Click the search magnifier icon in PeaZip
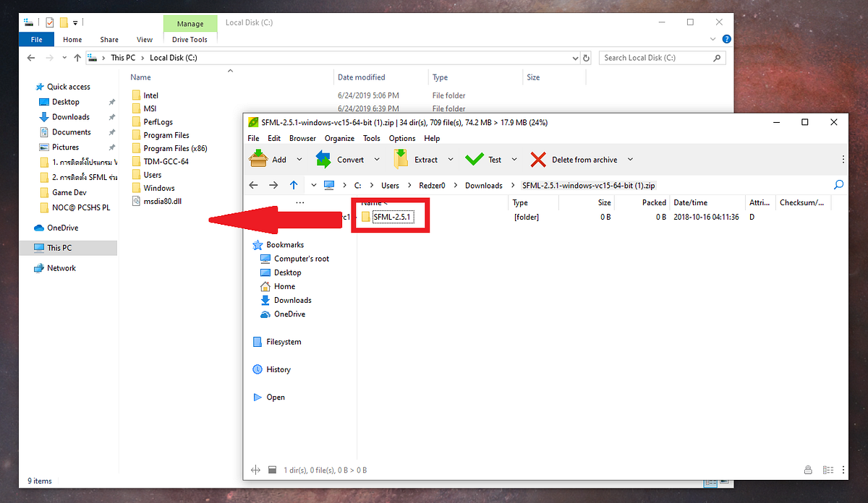 (839, 185)
